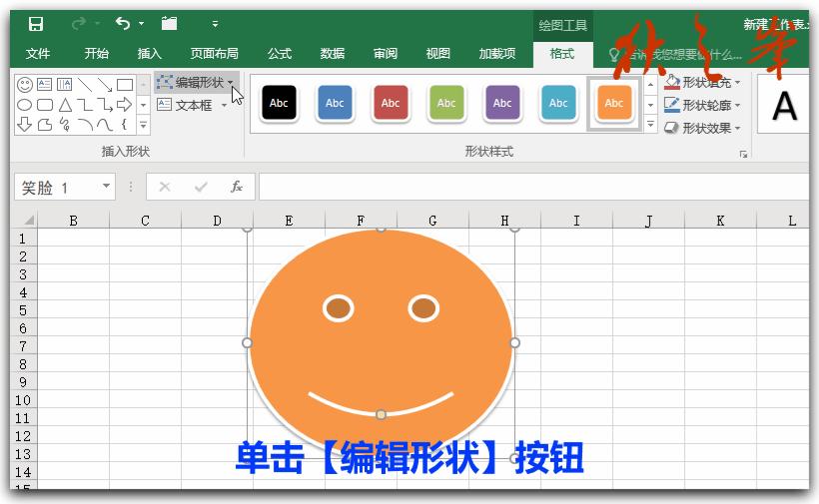Pick the horizontal text box shape
The height and width of the screenshot is (504, 819).
(x=45, y=84)
